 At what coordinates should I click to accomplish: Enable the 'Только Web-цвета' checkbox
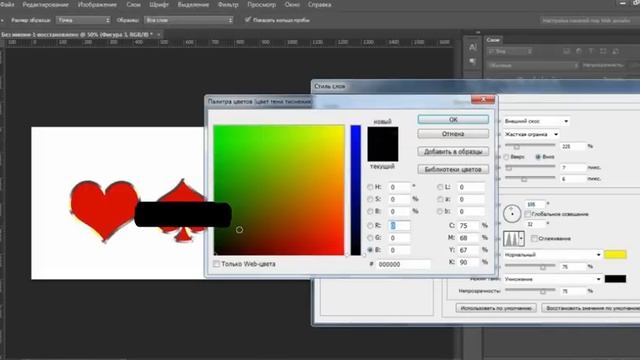coord(216,264)
